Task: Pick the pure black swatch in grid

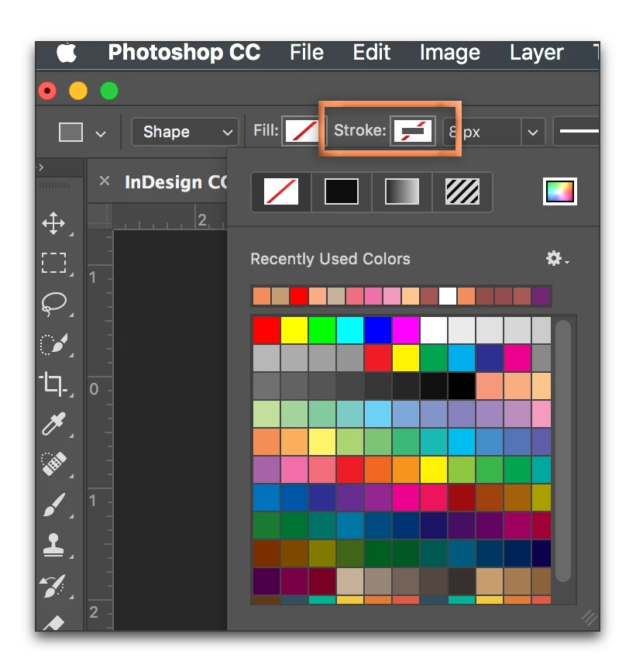Action: tap(461, 386)
